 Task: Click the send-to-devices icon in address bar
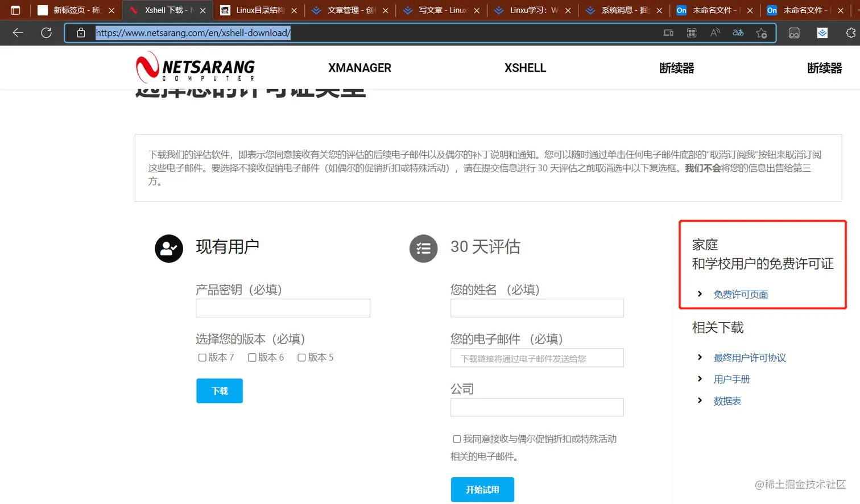tap(668, 33)
